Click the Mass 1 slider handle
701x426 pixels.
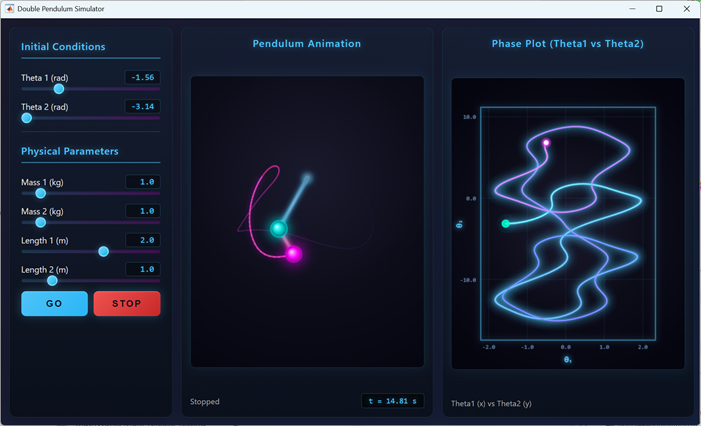[x=41, y=194]
